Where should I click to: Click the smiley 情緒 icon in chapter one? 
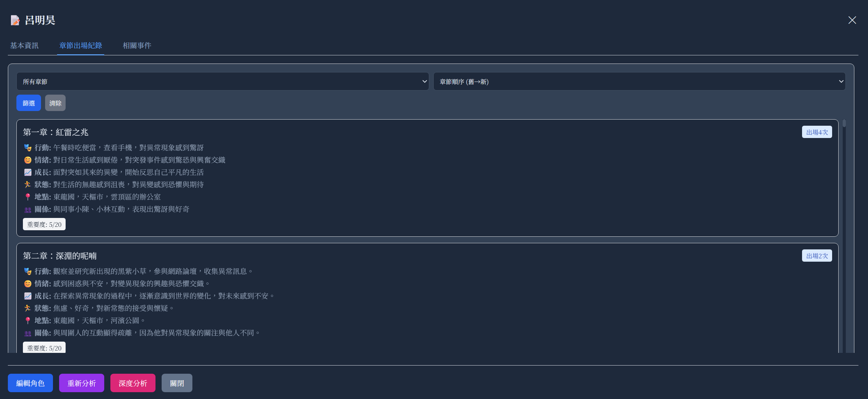point(28,160)
